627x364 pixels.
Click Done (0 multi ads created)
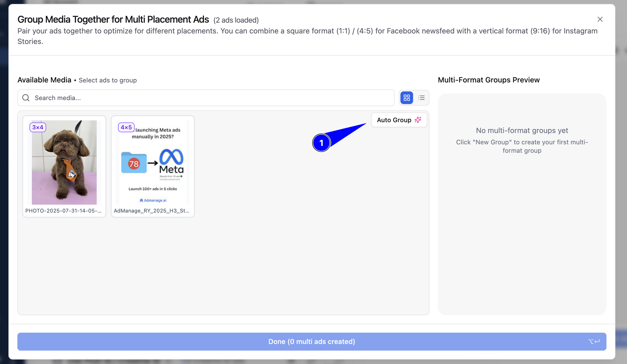[x=312, y=341]
